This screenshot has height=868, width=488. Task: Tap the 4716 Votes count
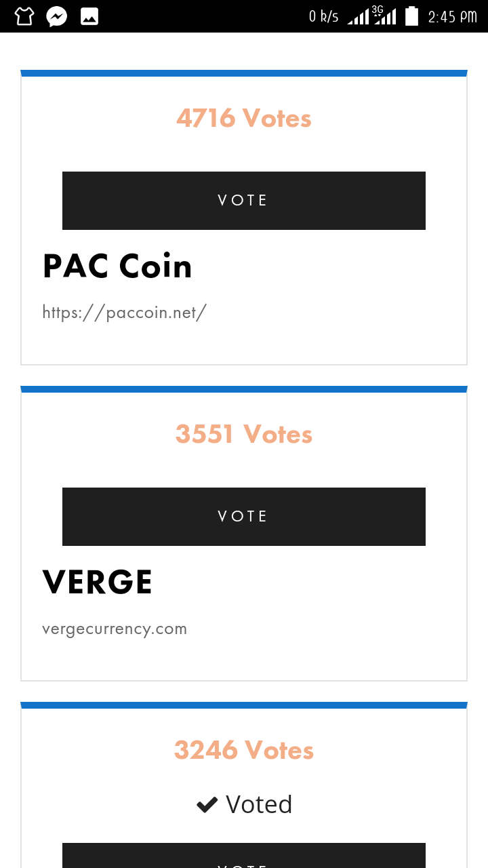244,119
